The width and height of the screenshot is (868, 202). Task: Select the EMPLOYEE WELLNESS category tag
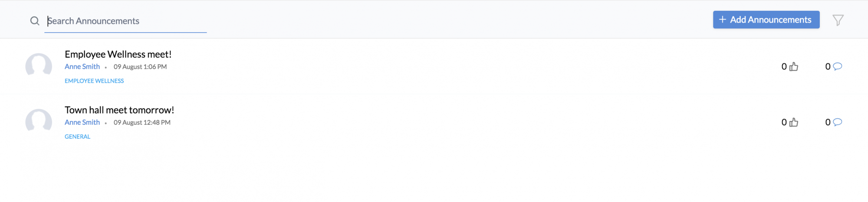coord(94,81)
